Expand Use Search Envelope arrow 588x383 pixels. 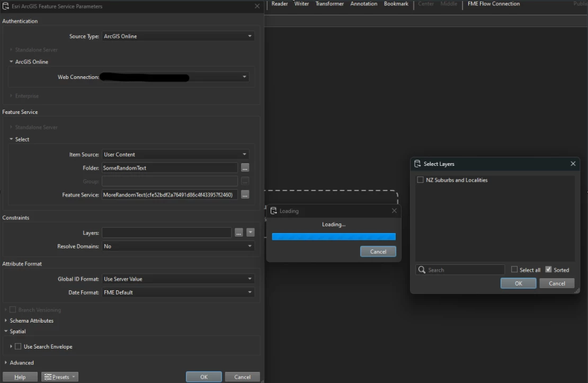tap(11, 346)
